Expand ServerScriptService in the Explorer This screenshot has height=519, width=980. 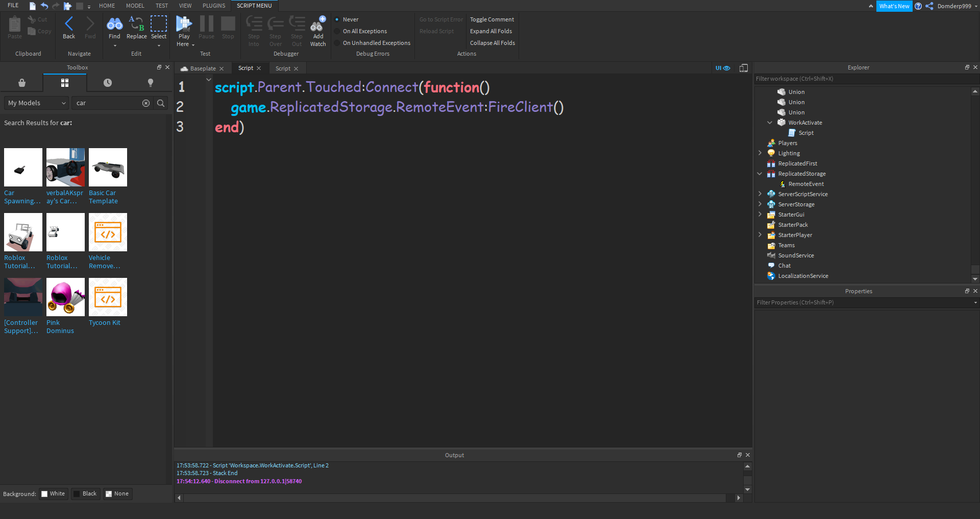click(x=761, y=194)
